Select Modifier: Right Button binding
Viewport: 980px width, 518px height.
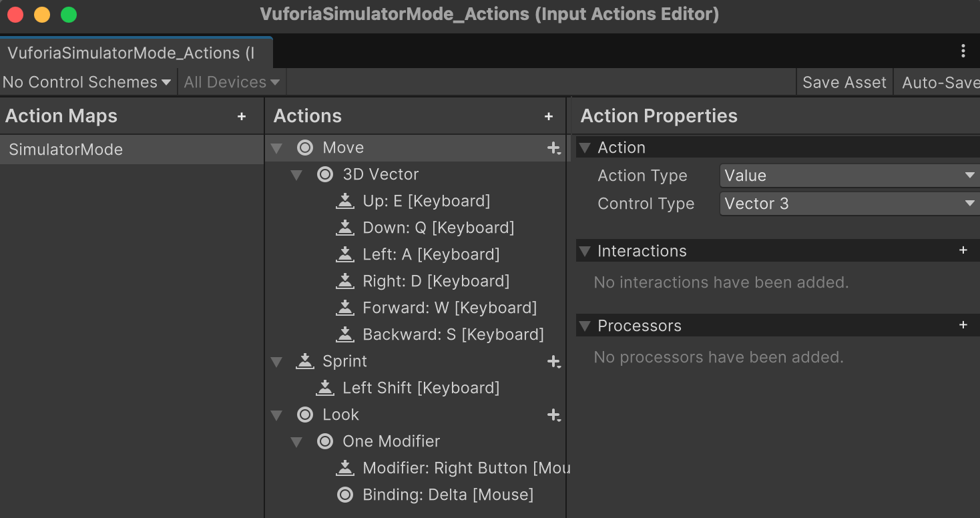[415, 468]
